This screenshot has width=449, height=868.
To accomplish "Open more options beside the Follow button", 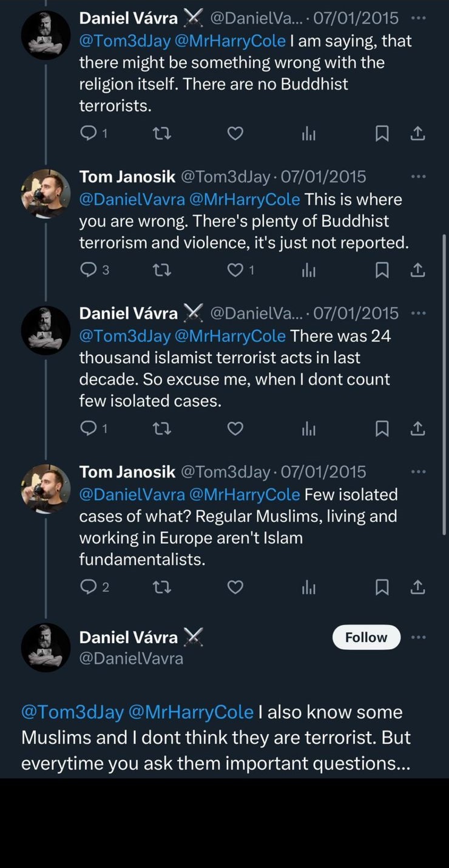I will (418, 637).
